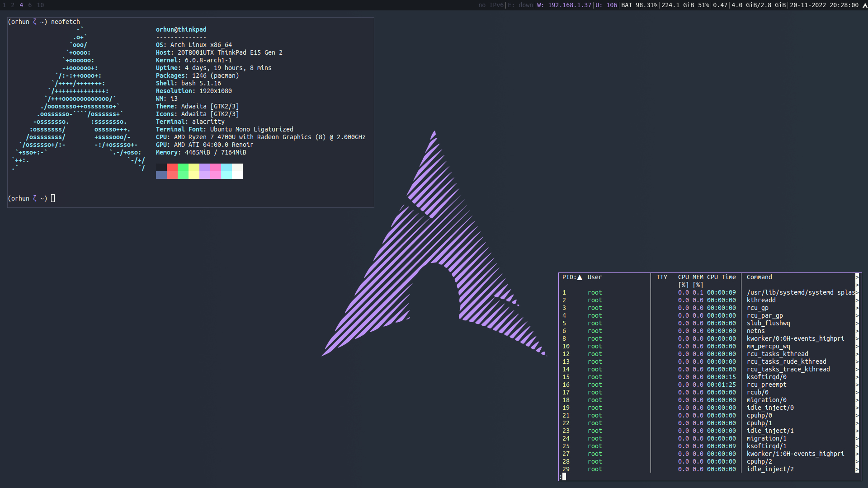Sort by CPU Time column header
This screenshot has height=488, width=868.
[722, 277]
